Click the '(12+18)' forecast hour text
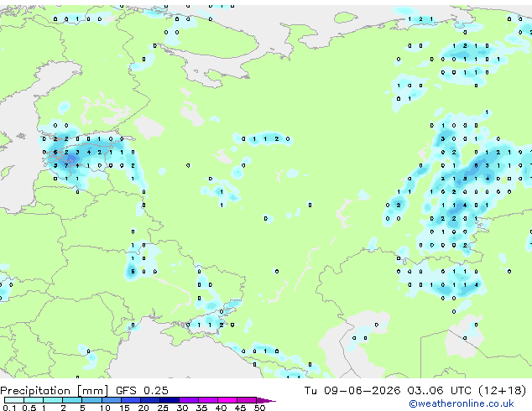 click(503, 391)
